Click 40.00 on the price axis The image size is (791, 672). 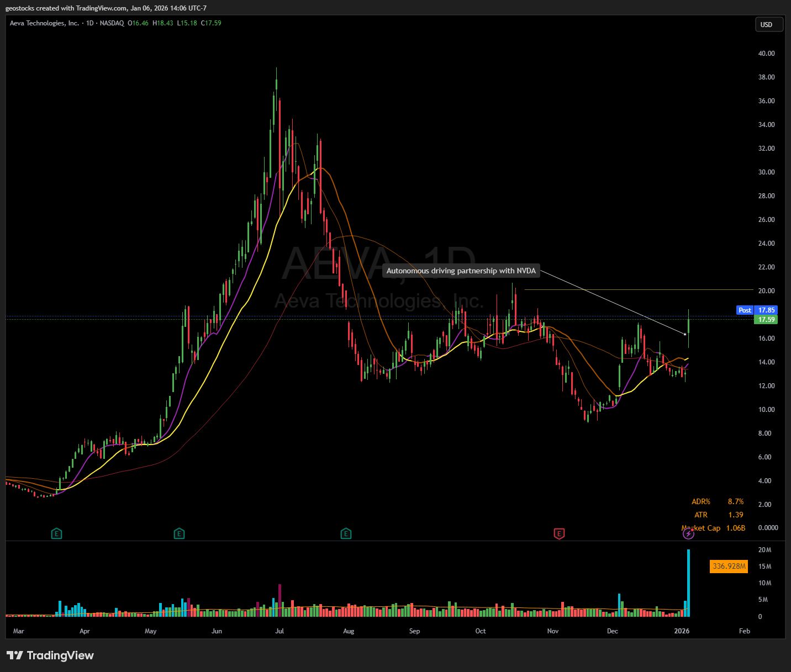tap(767, 54)
